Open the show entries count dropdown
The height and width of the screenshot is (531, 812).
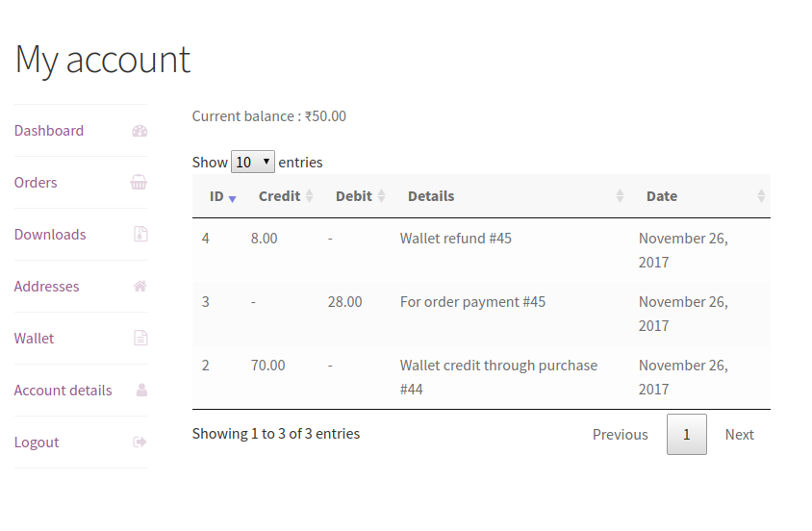(x=253, y=162)
